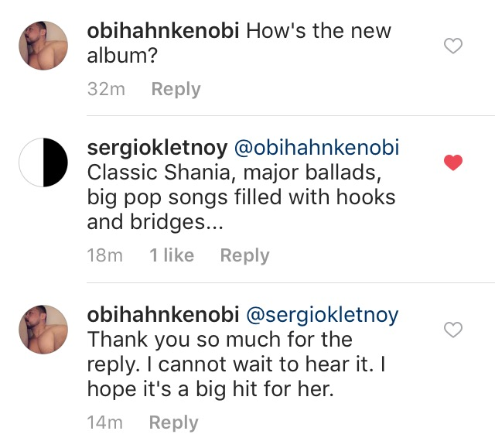Open obihahnkenobi username on third comment
This screenshot has height=448, width=495.
163,315
